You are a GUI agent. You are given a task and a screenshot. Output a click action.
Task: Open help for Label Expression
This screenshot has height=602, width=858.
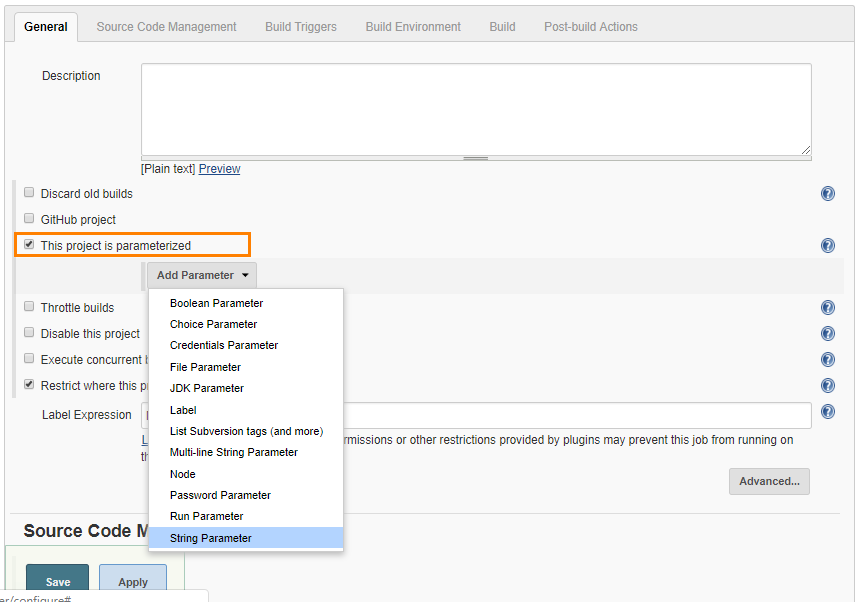(827, 411)
